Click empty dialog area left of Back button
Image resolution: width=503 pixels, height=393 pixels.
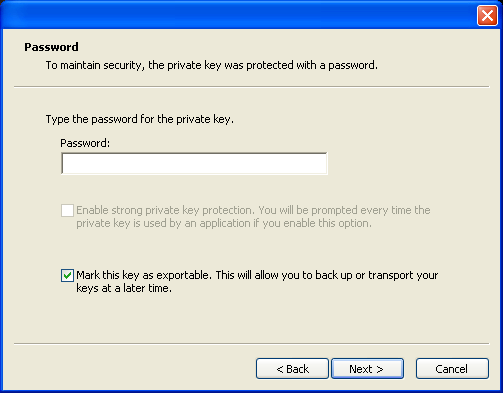click(x=133, y=369)
